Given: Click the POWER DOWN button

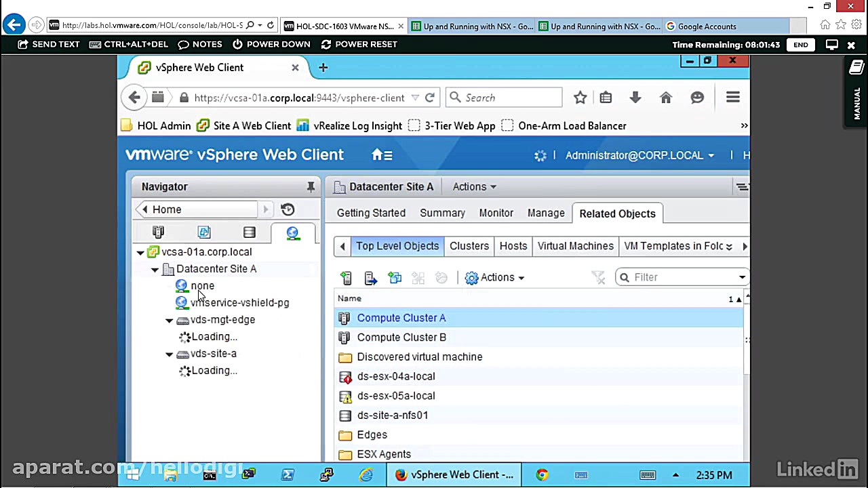Looking at the screenshot, I should pyautogui.click(x=271, y=44).
